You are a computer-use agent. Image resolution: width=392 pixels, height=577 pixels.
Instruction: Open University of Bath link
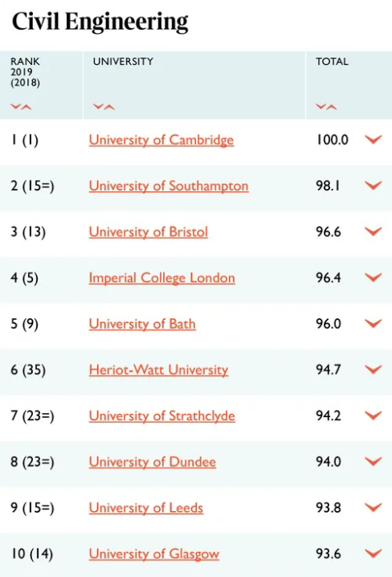pos(142,324)
